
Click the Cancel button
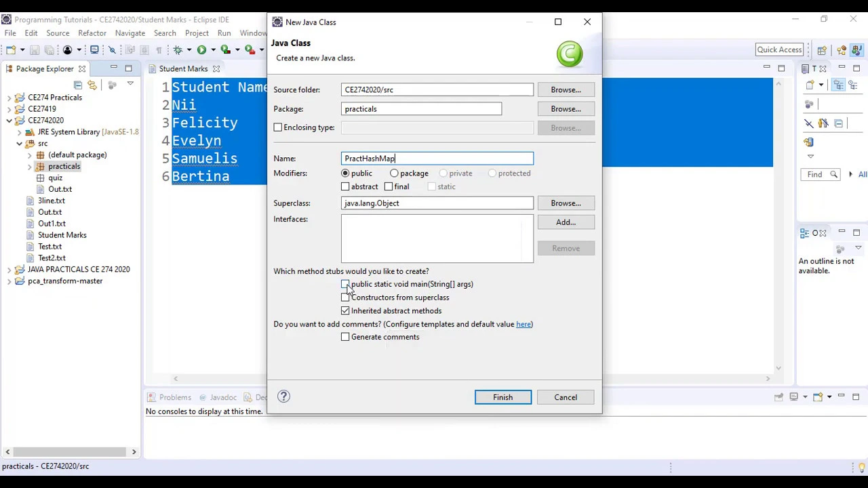[566, 397]
